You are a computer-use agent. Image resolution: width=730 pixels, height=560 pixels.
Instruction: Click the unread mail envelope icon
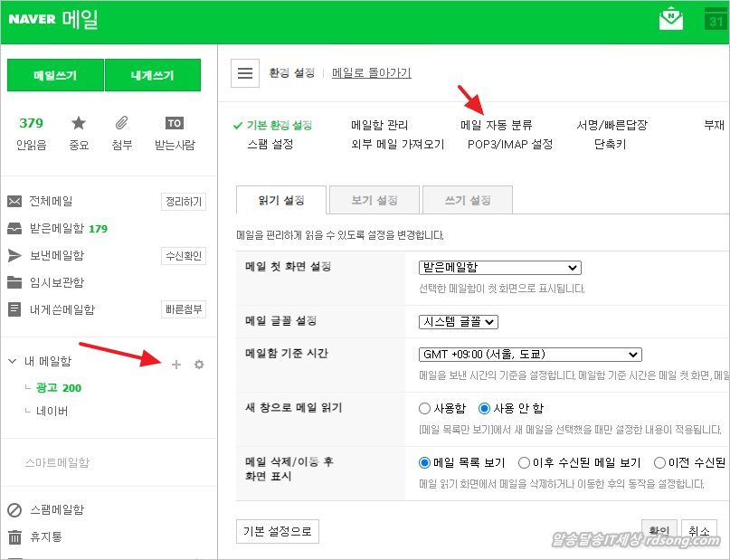31,124
